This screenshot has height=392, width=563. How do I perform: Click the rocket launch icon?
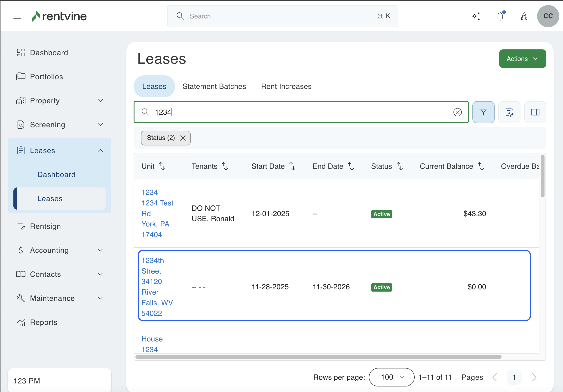(x=524, y=16)
